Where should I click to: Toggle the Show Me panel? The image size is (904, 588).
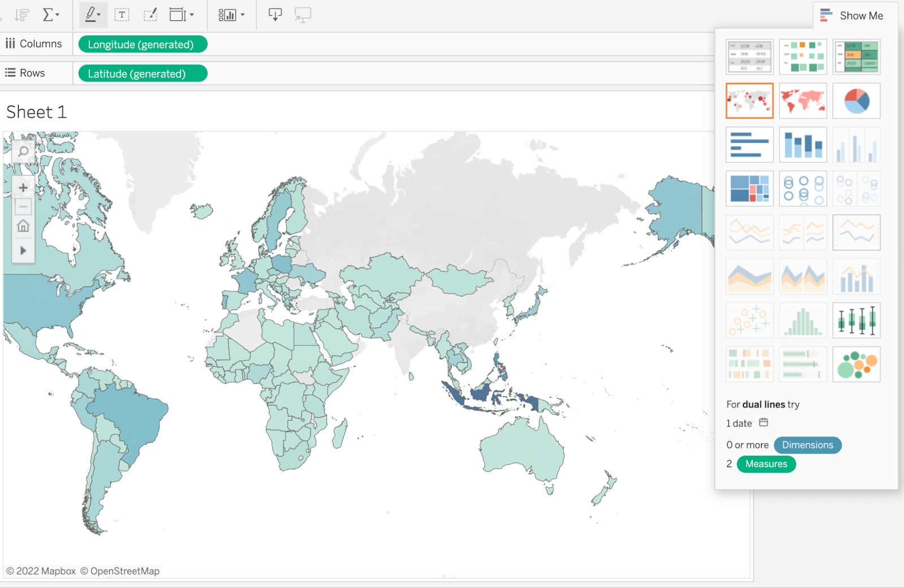point(853,15)
